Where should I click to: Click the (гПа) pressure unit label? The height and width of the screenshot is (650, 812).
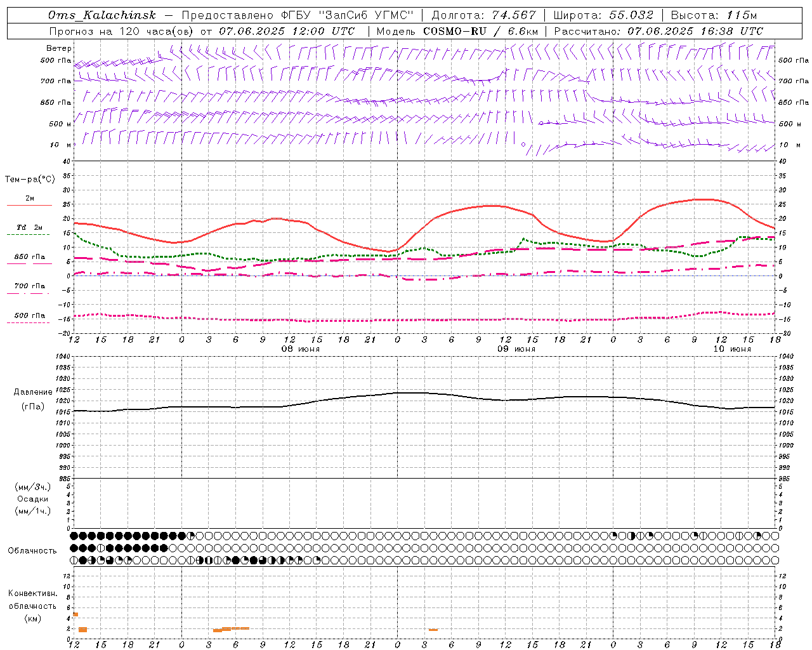click(x=33, y=407)
